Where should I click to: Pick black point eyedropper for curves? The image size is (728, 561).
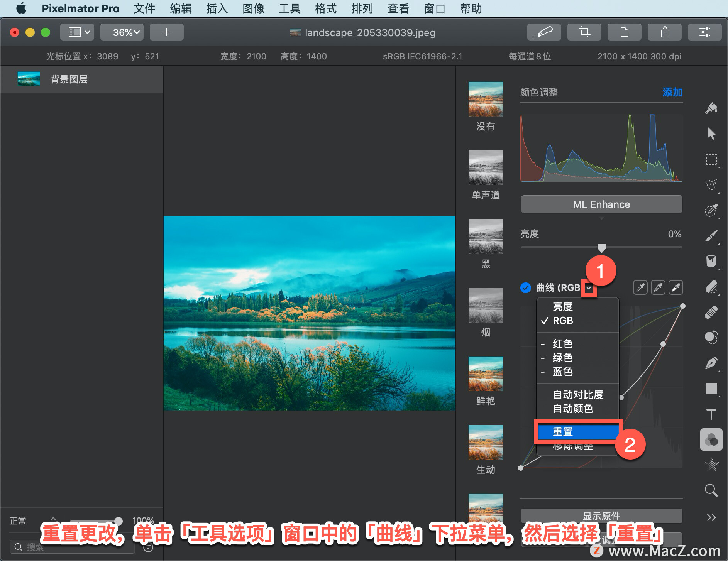pyautogui.click(x=640, y=287)
